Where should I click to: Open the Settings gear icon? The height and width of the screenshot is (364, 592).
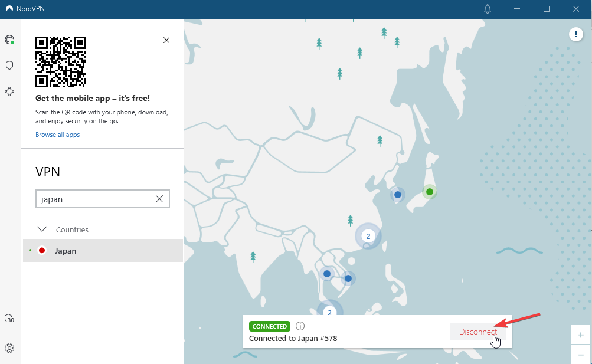[9, 348]
